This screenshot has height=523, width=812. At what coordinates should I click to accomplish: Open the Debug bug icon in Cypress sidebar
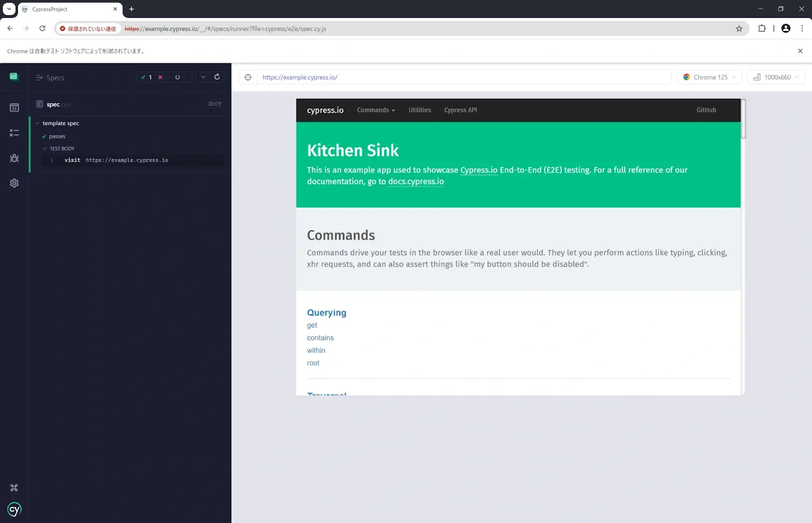(14, 158)
